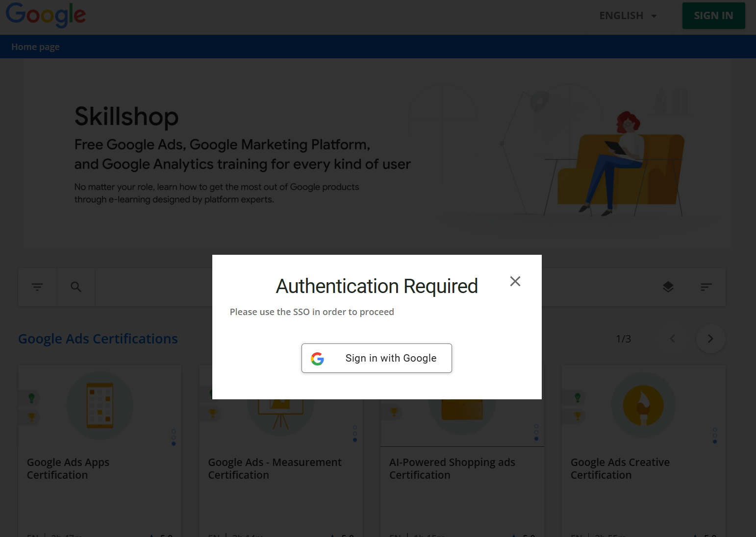Open AI-Powered Shopping ads Certification title
Viewport: 756px width, 537px height.
pos(452,469)
